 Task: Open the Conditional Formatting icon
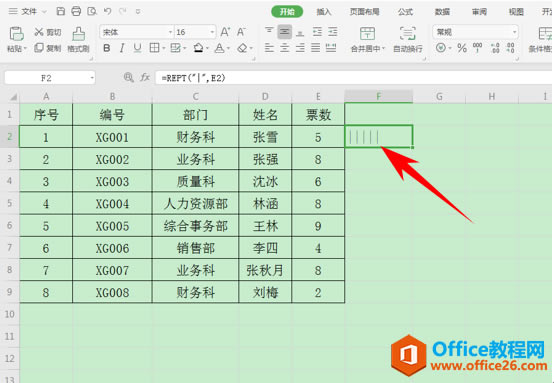pyautogui.click(x=544, y=34)
